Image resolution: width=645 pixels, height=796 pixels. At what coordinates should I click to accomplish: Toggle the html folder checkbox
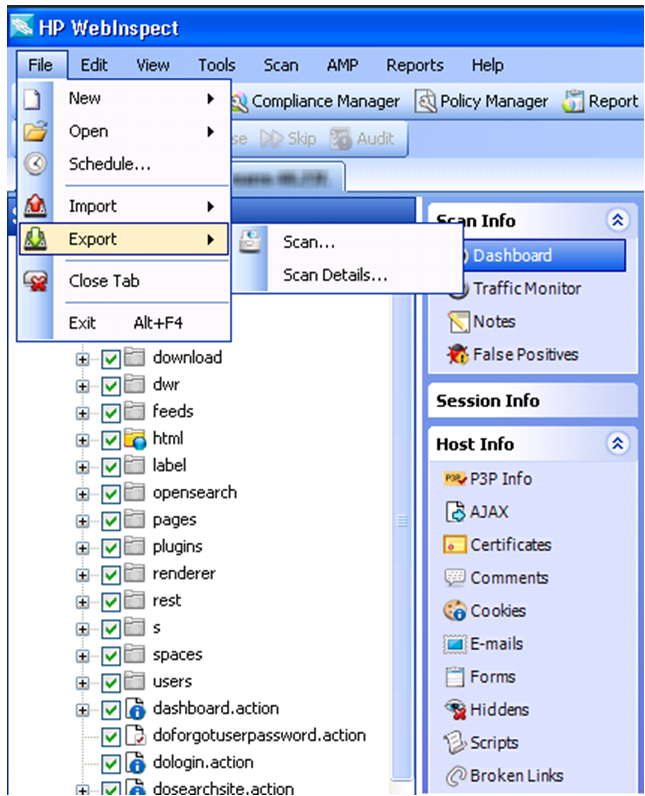pos(111,440)
